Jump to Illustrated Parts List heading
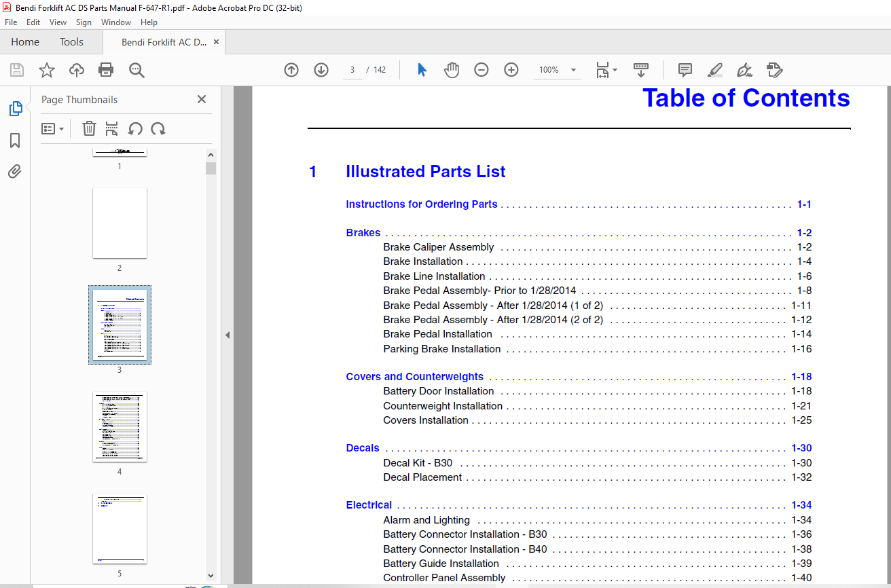The height and width of the screenshot is (588, 891). tap(425, 172)
